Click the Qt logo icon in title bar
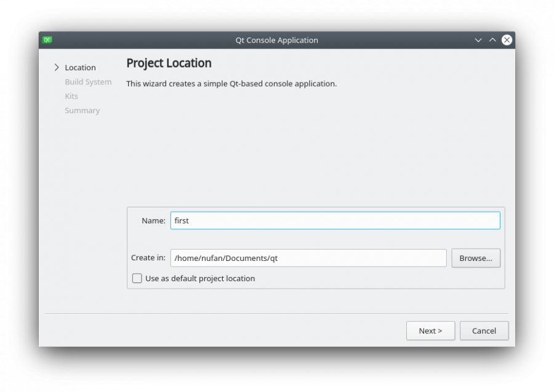The height and width of the screenshot is (392, 554). [x=47, y=40]
